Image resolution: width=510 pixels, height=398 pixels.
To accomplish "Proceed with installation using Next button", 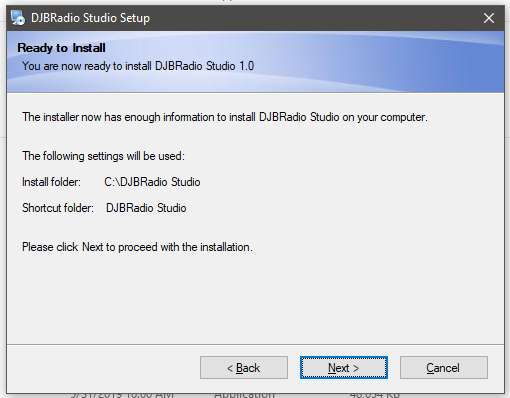I will [x=344, y=368].
